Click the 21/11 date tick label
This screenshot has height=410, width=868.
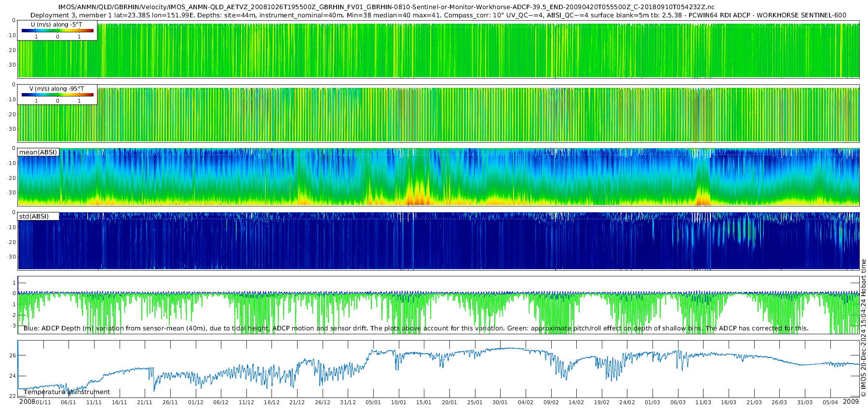[x=145, y=402]
